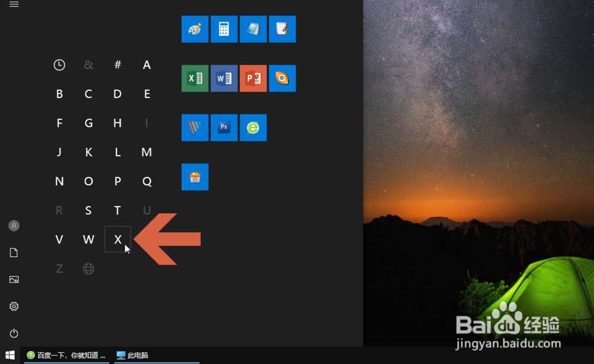The image size is (594, 364).
Task: Jump to letter X apps
Action: coord(118,239)
